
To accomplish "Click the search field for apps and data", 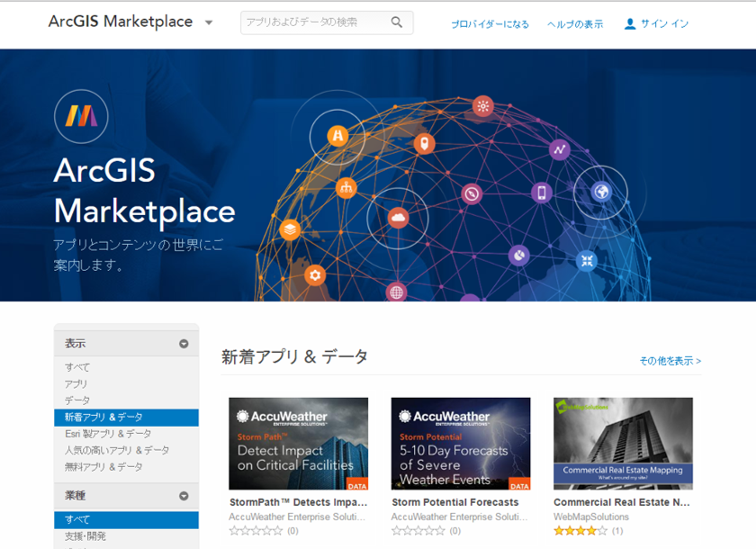I will point(315,22).
